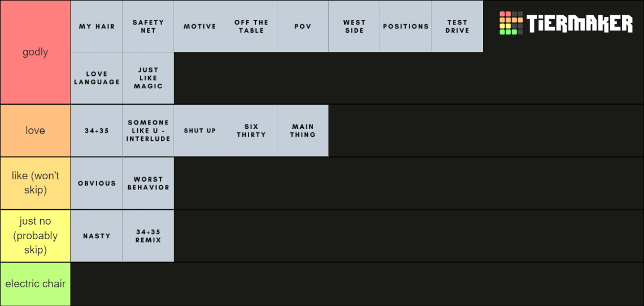Click the red godly tier label
This screenshot has width=644, height=306.
36,52
